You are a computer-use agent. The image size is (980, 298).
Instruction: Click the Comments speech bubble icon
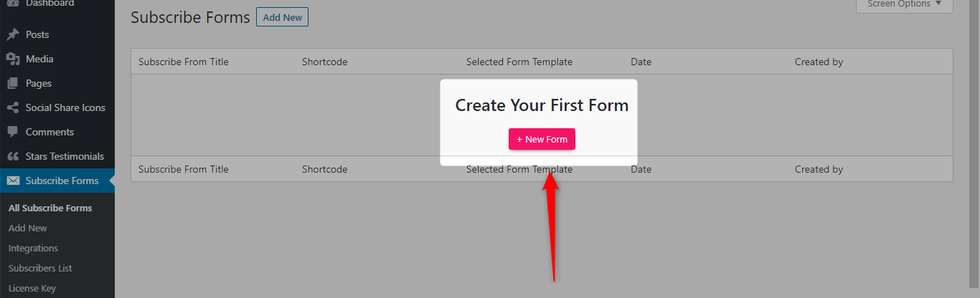13,132
